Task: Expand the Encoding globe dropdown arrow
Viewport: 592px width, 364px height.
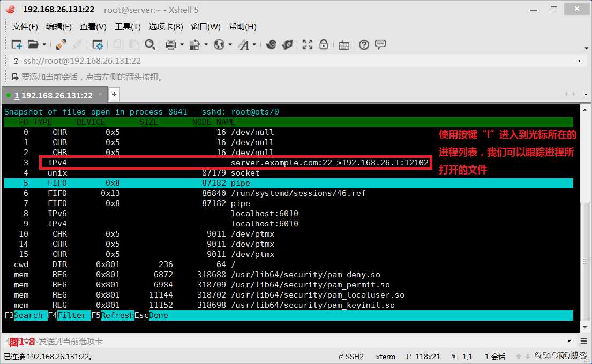Action: (x=230, y=45)
